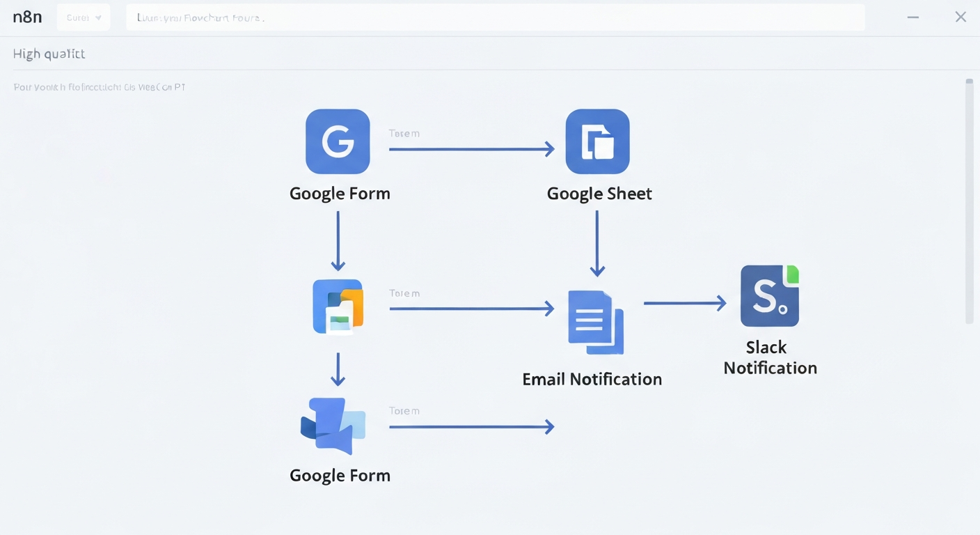
Task: Minimize the n8n window
Action: pyautogui.click(x=913, y=17)
